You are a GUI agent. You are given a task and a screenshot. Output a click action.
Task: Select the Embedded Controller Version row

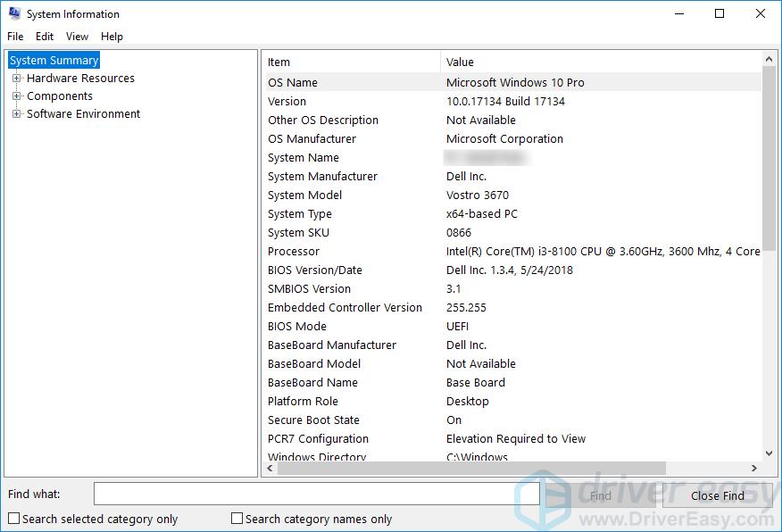coord(513,308)
